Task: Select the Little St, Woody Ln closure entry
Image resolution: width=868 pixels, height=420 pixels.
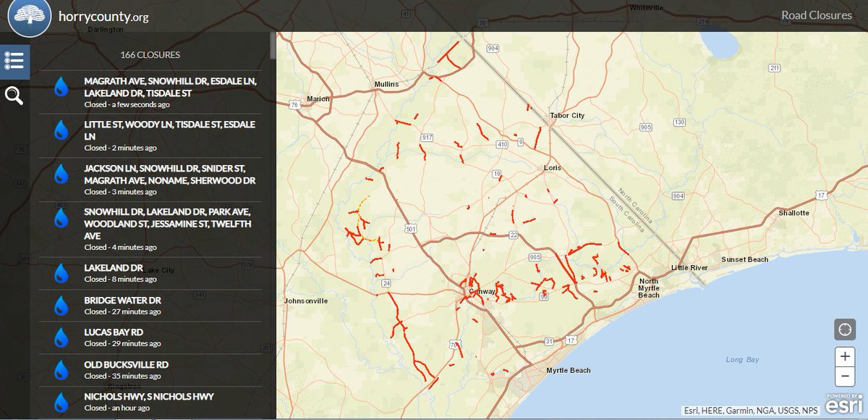Action: [149, 136]
